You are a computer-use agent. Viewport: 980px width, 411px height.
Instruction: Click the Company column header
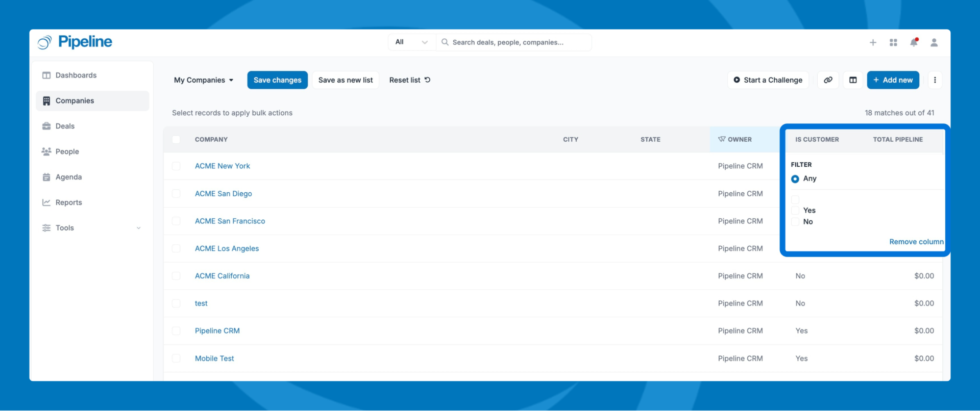tap(211, 140)
